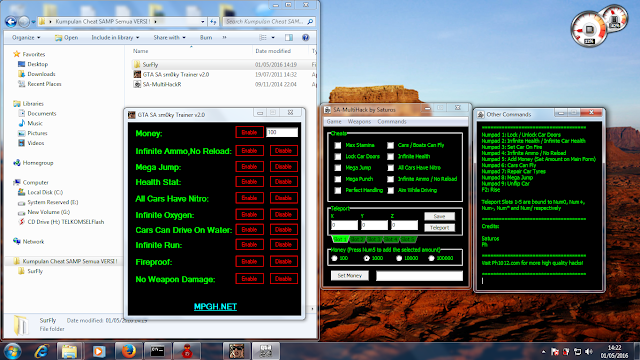Click the search magnifier icon

(x=310, y=21)
